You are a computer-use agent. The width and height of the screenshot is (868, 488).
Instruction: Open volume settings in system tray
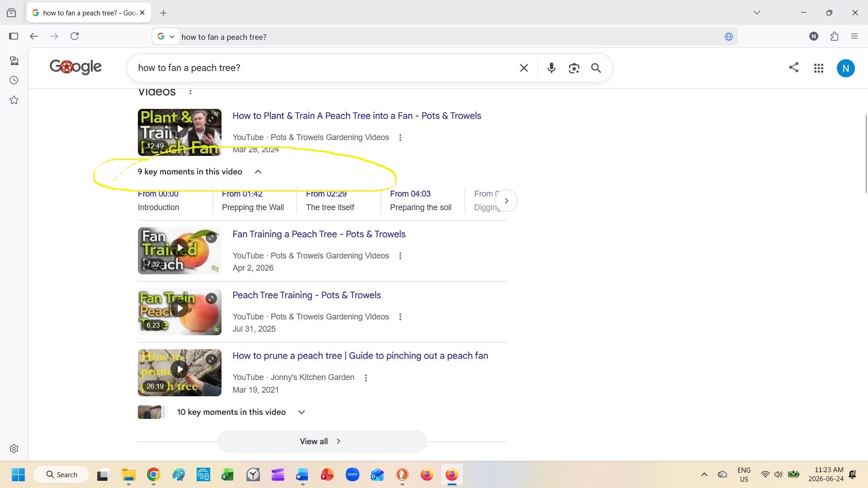pyautogui.click(x=778, y=474)
